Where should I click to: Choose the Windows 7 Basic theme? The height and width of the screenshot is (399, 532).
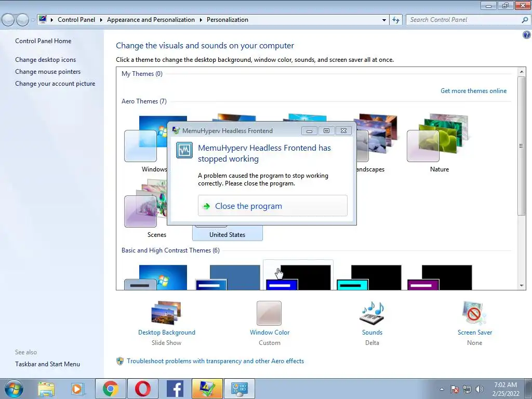coord(156,277)
